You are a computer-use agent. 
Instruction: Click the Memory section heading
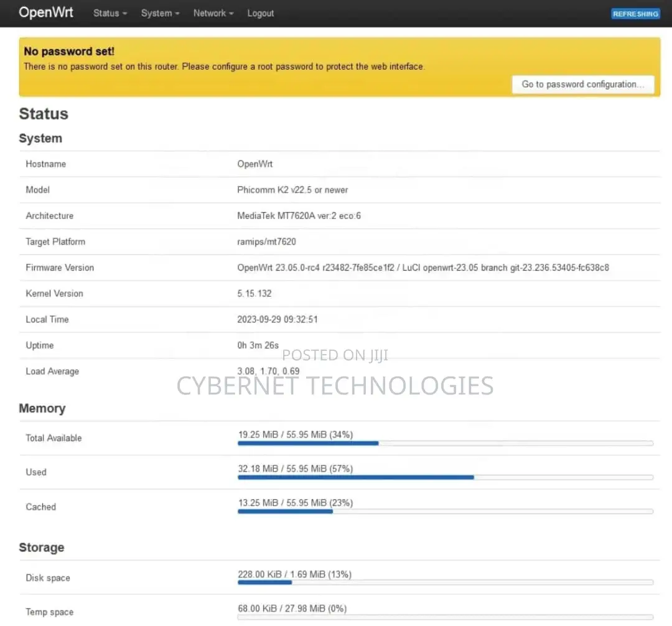click(42, 408)
